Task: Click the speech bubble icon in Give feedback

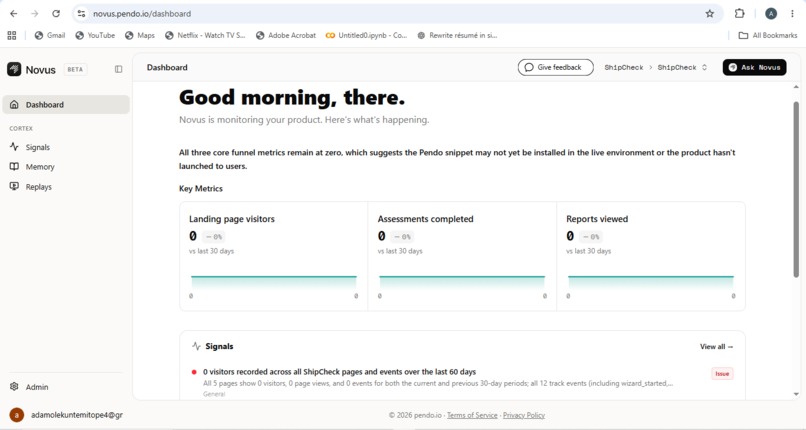Action: [529, 67]
